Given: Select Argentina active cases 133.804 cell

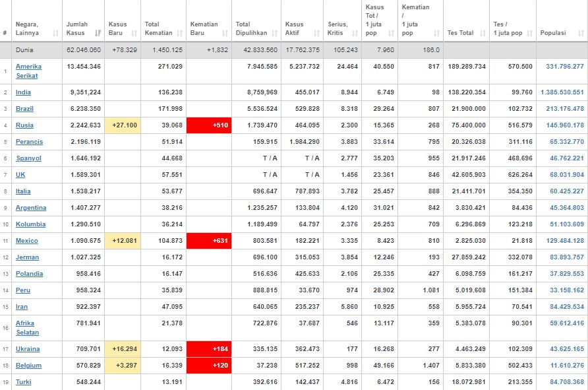Looking at the screenshot, I should 303,208.
